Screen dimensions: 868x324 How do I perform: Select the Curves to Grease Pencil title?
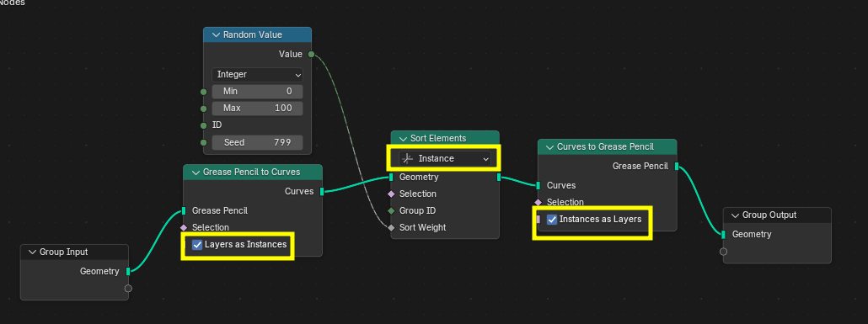[x=605, y=146]
